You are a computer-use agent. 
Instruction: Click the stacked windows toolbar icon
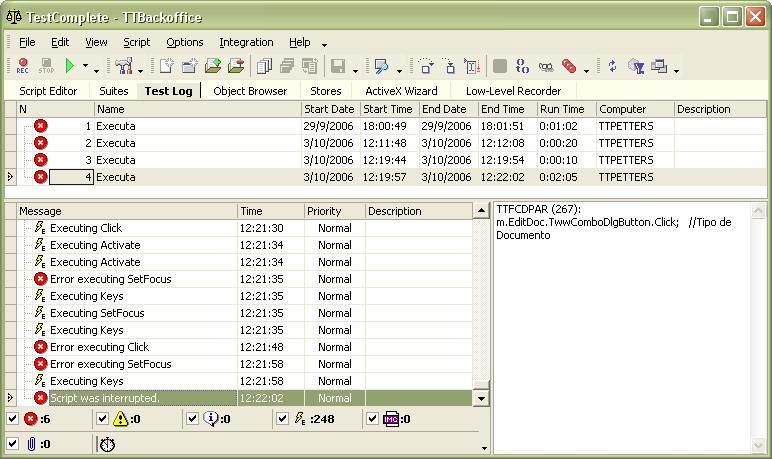coord(659,66)
